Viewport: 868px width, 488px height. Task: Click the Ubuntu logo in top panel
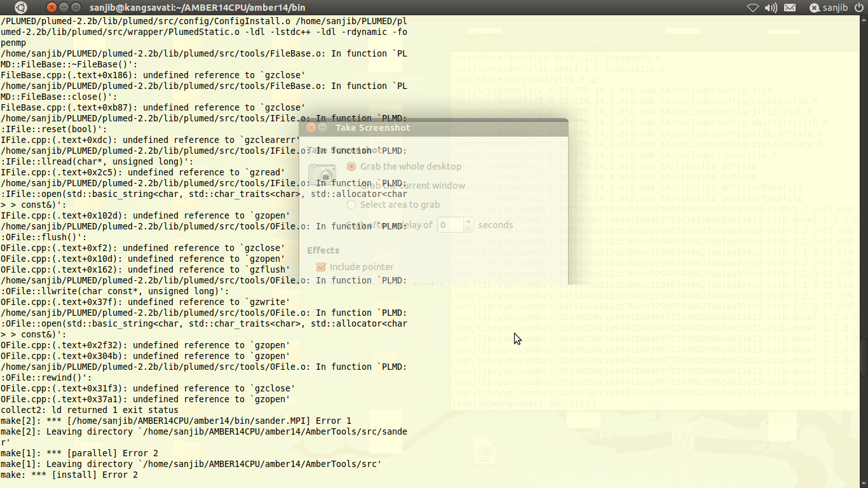coord(21,8)
